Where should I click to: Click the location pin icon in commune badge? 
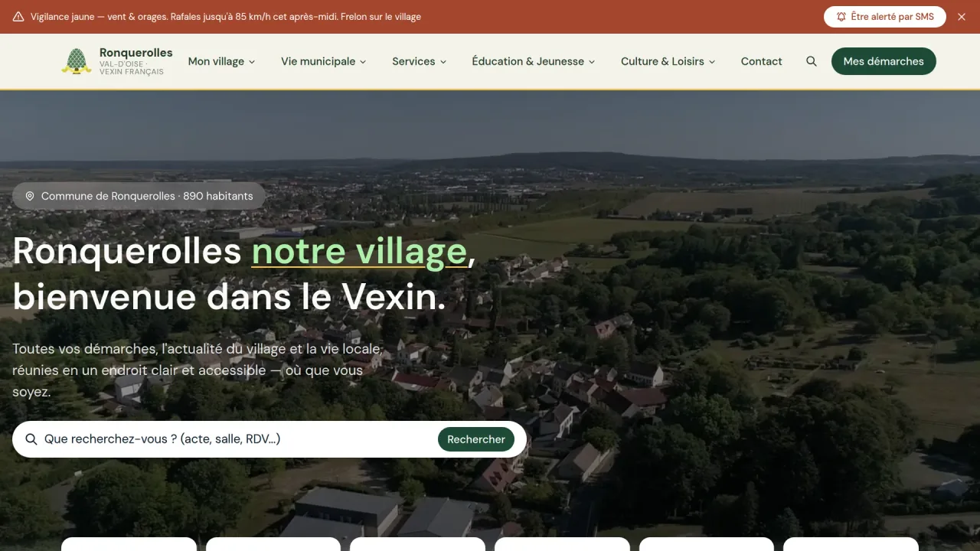tap(30, 196)
